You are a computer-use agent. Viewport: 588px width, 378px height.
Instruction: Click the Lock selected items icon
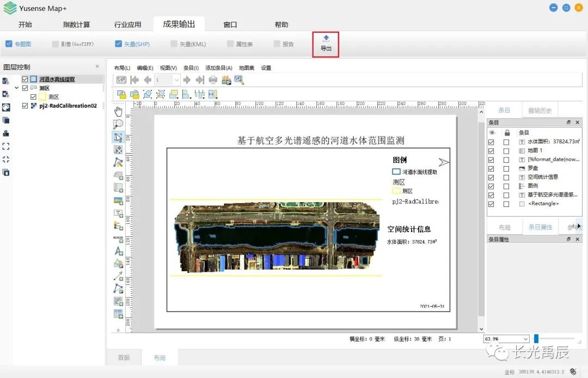(x=121, y=94)
